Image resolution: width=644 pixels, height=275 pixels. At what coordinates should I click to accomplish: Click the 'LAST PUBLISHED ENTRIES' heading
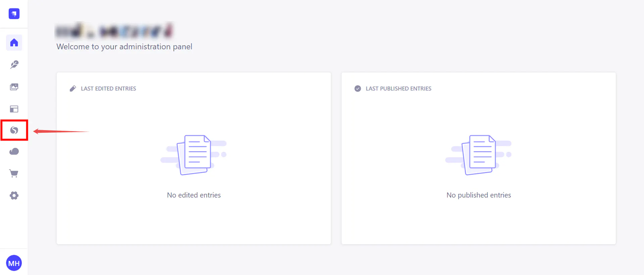tap(398, 89)
